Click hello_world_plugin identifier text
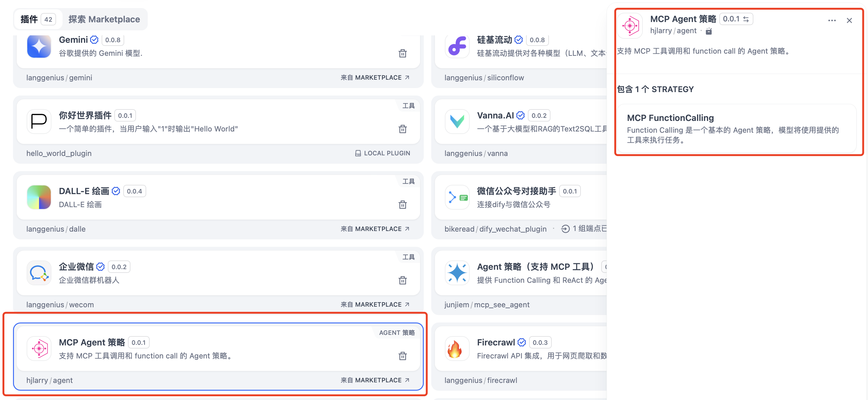This screenshot has height=400, width=868. (x=59, y=153)
